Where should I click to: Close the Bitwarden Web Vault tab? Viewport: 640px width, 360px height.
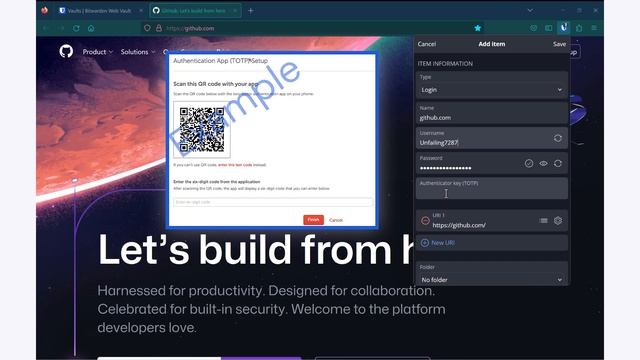tap(141, 11)
